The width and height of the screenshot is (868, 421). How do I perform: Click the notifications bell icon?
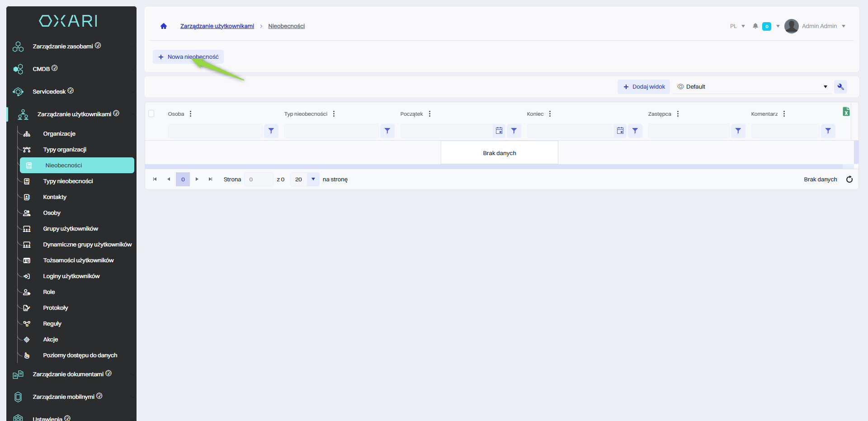pos(755,26)
